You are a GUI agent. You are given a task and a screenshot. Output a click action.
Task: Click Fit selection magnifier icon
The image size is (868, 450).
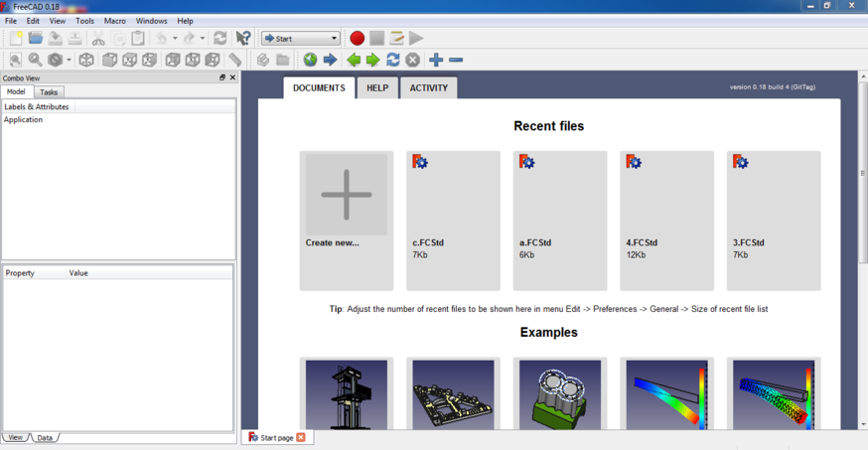[36, 60]
